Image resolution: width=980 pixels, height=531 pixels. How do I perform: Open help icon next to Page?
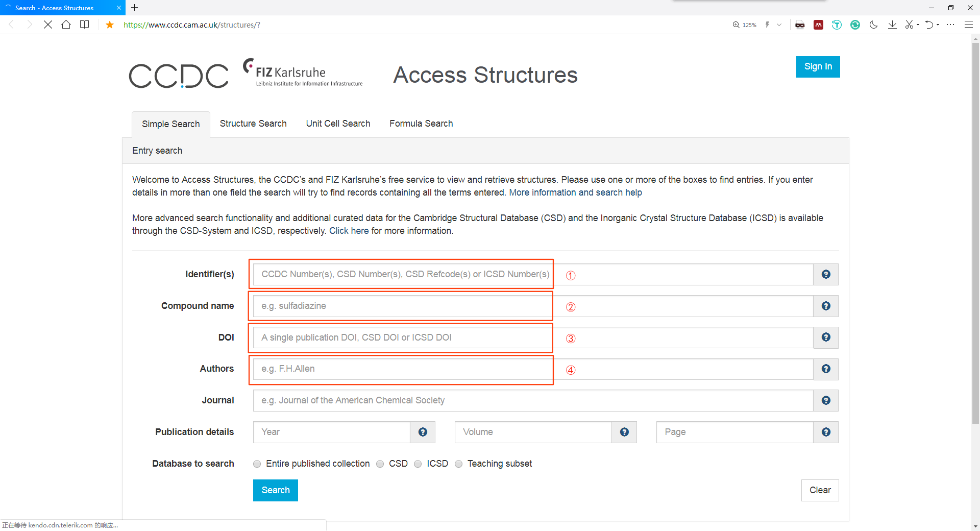(x=826, y=432)
